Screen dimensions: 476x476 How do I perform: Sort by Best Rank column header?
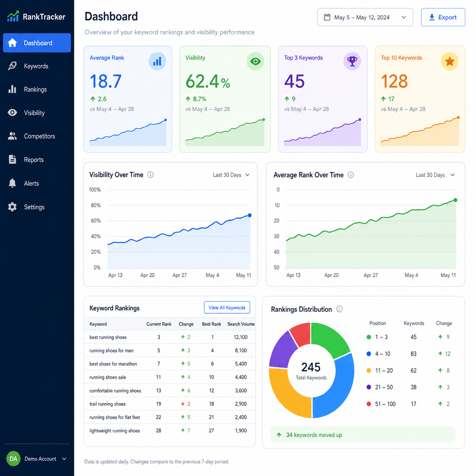[x=212, y=324]
